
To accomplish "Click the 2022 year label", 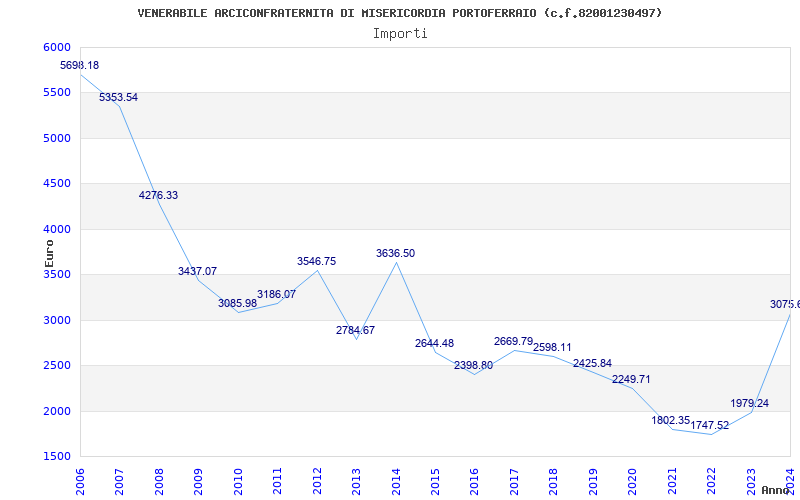I will [711, 482].
